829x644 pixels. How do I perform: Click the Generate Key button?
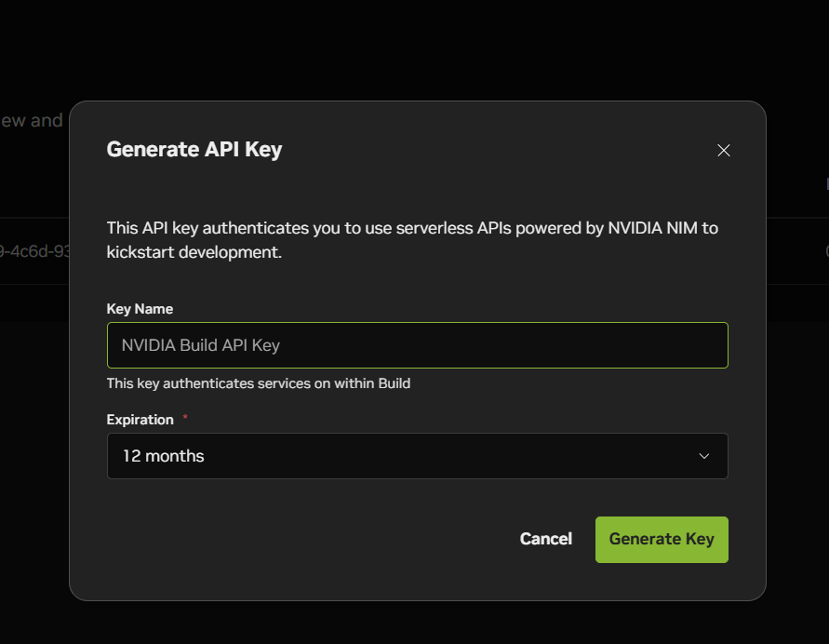pyautogui.click(x=662, y=540)
